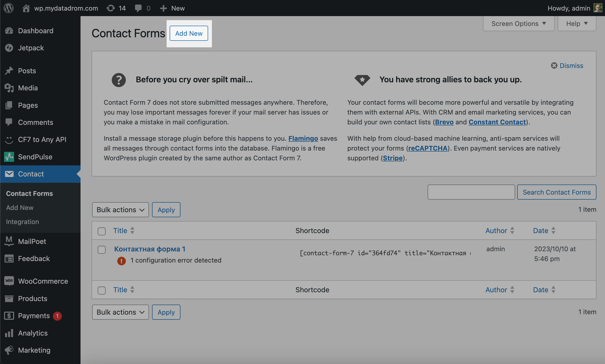Open the Stripe link

pos(393,158)
